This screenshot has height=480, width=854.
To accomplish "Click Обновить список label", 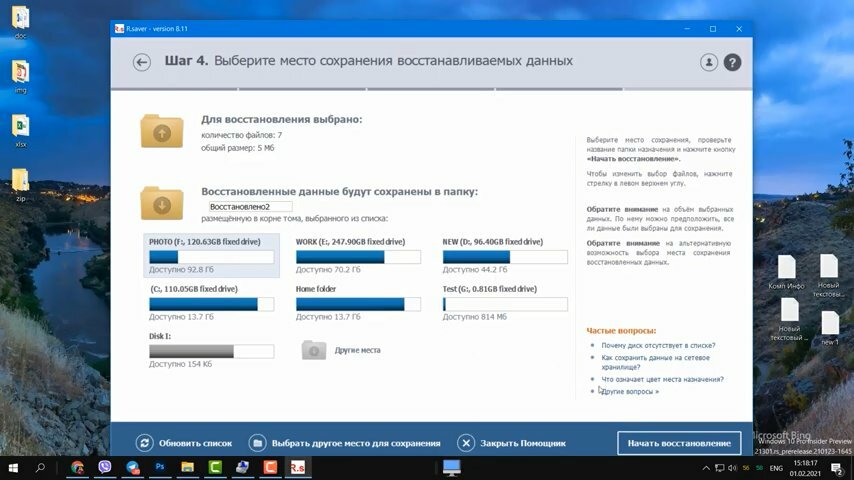I will click(x=196, y=443).
